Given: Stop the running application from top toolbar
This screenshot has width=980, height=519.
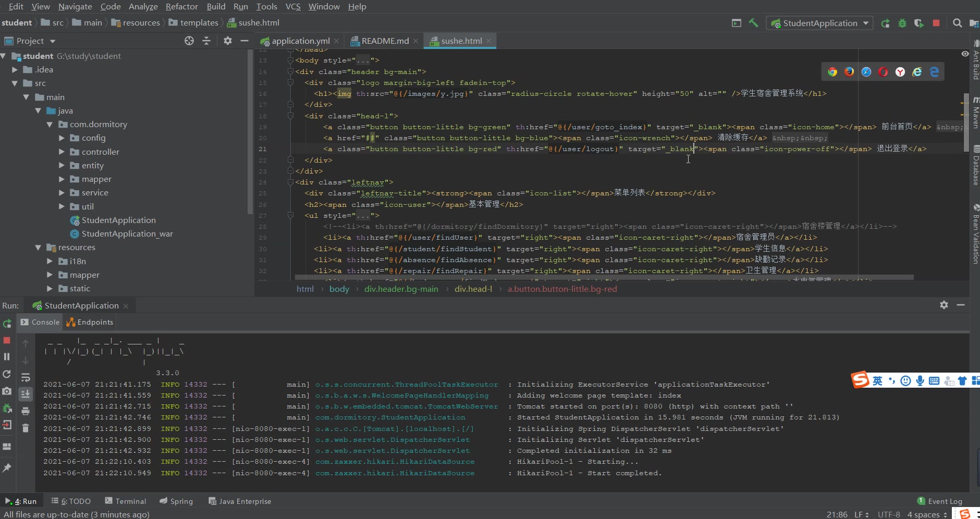Looking at the screenshot, I should click(936, 23).
